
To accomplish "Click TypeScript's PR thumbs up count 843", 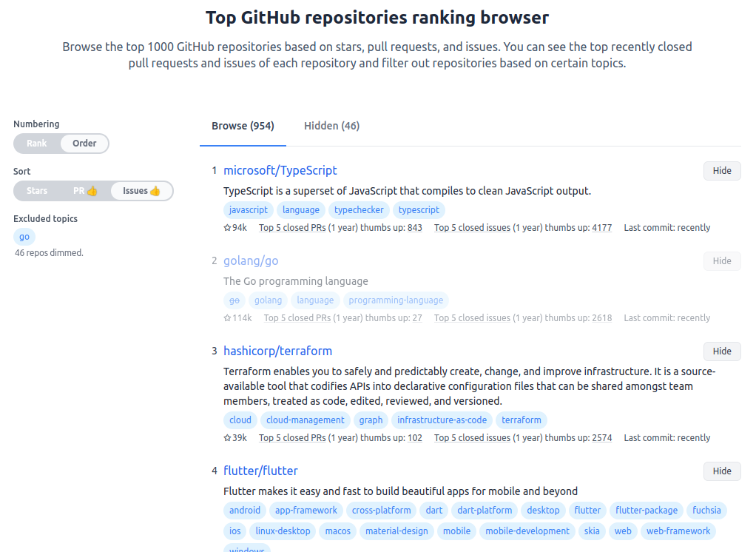I will (415, 228).
